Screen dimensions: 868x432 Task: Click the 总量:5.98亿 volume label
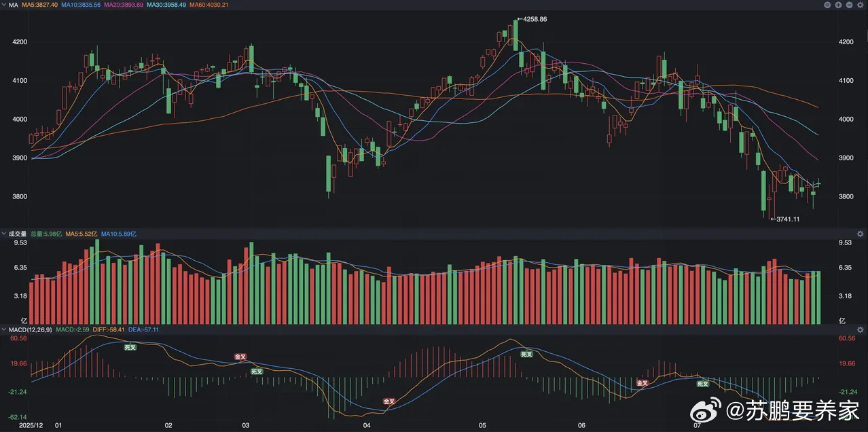point(46,234)
